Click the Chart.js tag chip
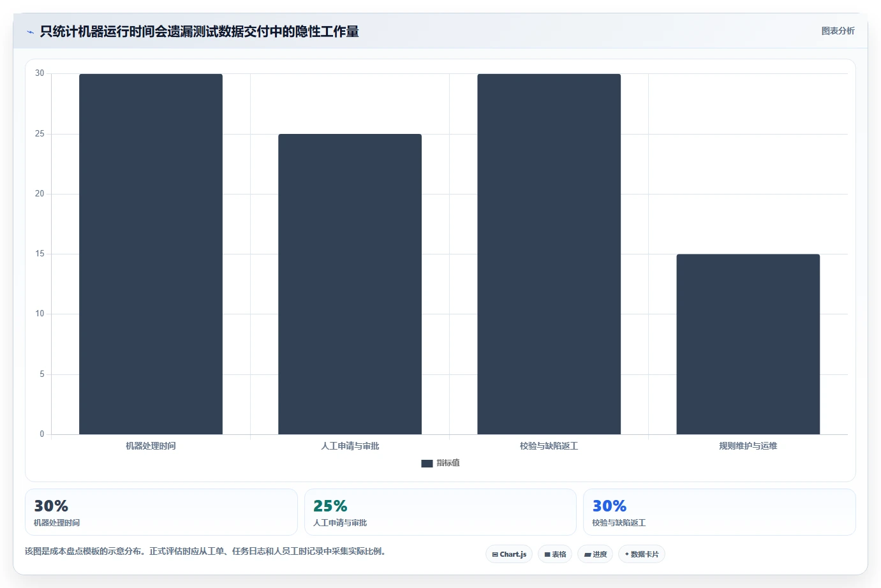 509,554
